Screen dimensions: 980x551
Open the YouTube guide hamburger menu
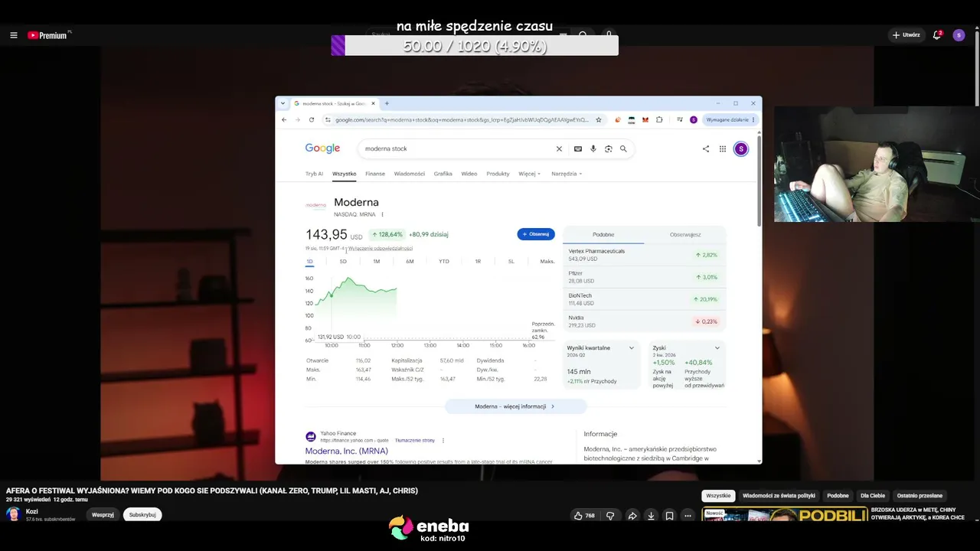click(13, 35)
